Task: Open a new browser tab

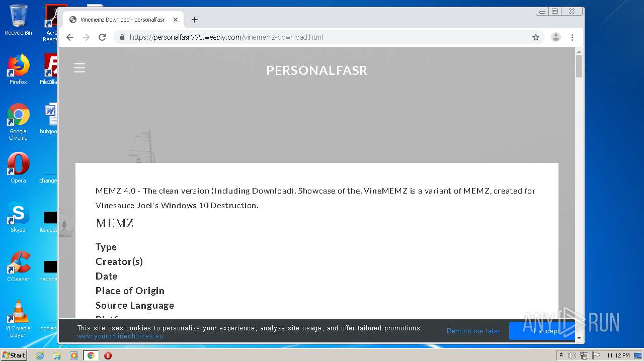Action: (x=195, y=20)
